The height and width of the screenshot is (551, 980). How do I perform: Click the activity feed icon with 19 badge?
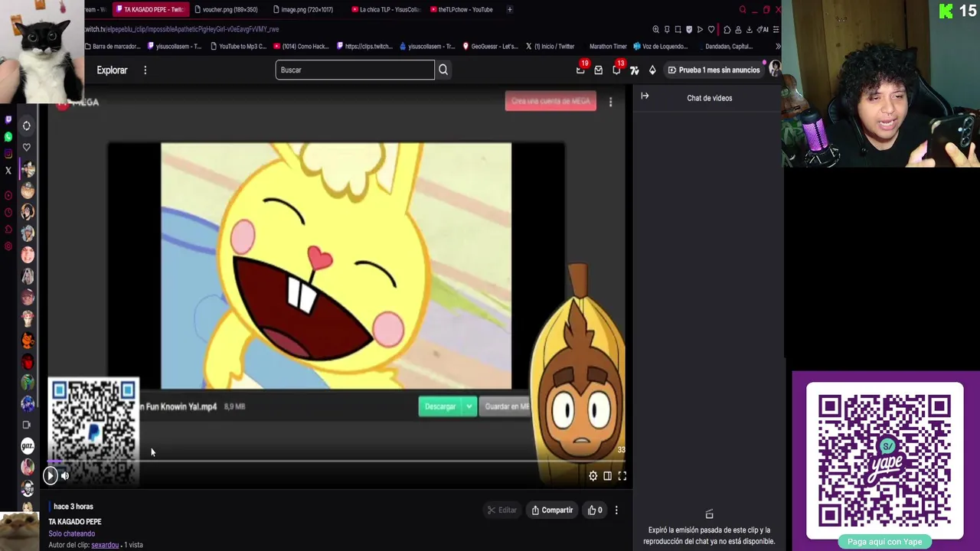tap(580, 70)
